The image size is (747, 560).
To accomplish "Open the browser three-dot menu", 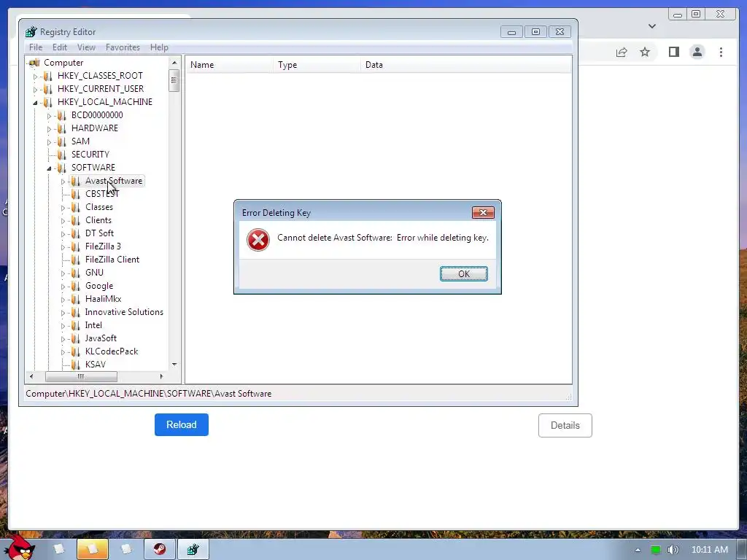I will point(721,52).
